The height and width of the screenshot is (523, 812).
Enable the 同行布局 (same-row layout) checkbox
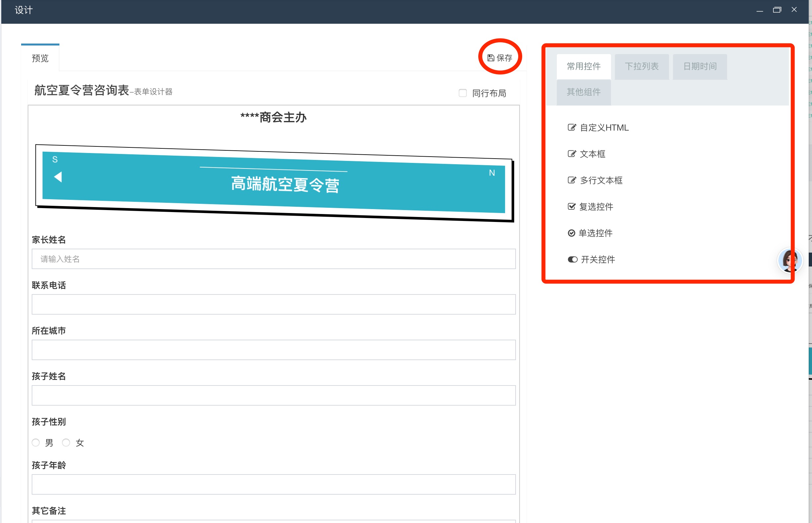(x=462, y=93)
